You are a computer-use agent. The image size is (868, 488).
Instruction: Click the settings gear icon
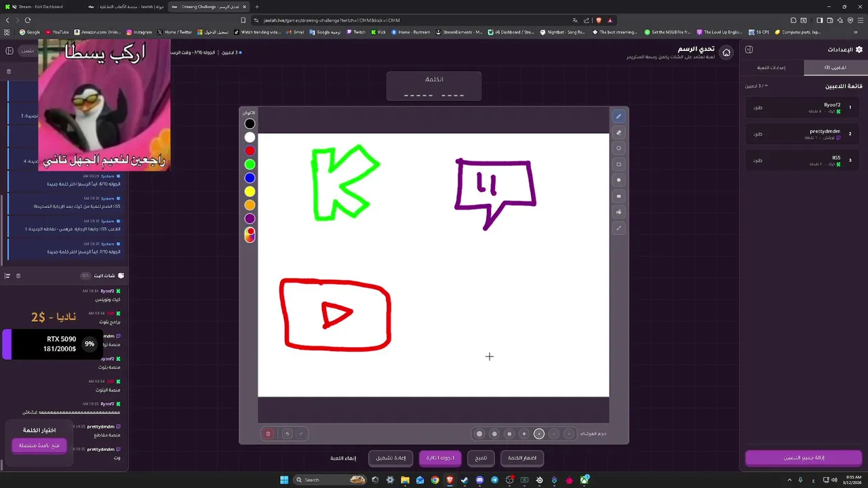tap(859, 49)
